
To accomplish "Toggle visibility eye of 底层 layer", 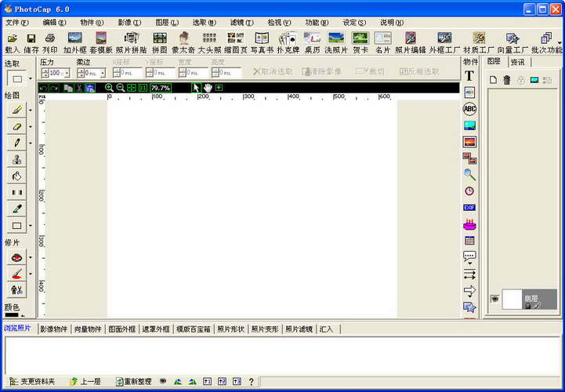I will (494, 299).
